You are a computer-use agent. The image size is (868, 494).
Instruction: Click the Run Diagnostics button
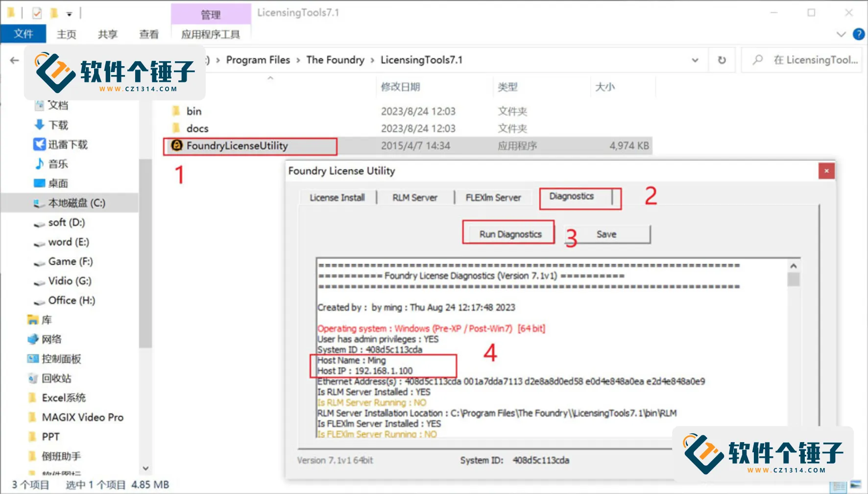tap(510, 234)
